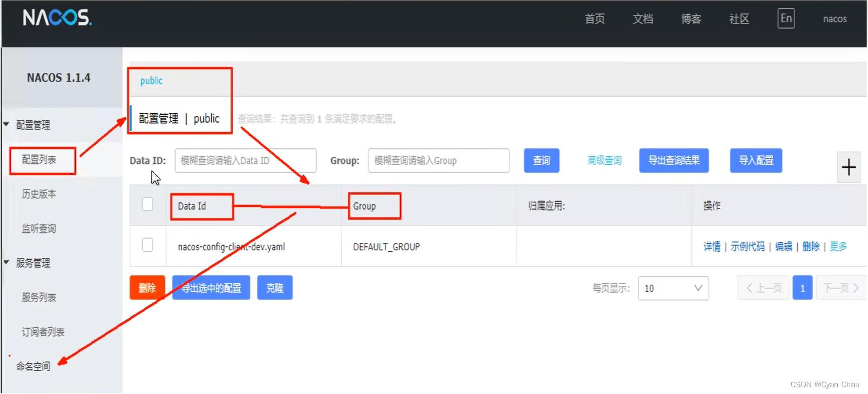Click the 编辑 edit link
The height and width of the screenshot is (394, 868).
coord(784,246)
